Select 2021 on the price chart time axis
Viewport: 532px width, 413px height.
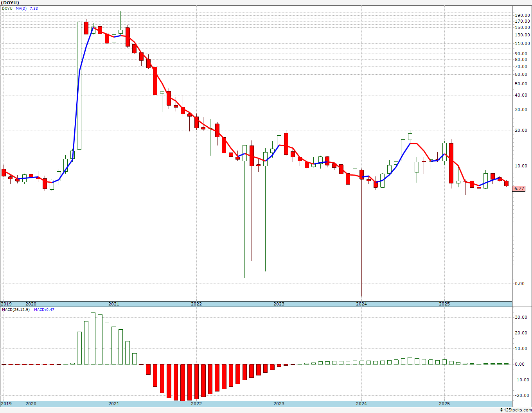tap(113, 304)
